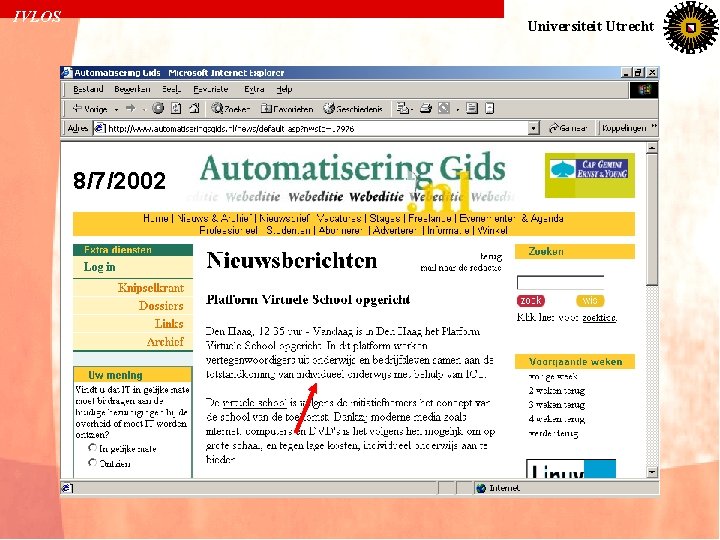This screenshot has height=540, width=720.
Task: Expand the Koppelingen links chevron
Action: pyautogui.click(x=654, y=127)
